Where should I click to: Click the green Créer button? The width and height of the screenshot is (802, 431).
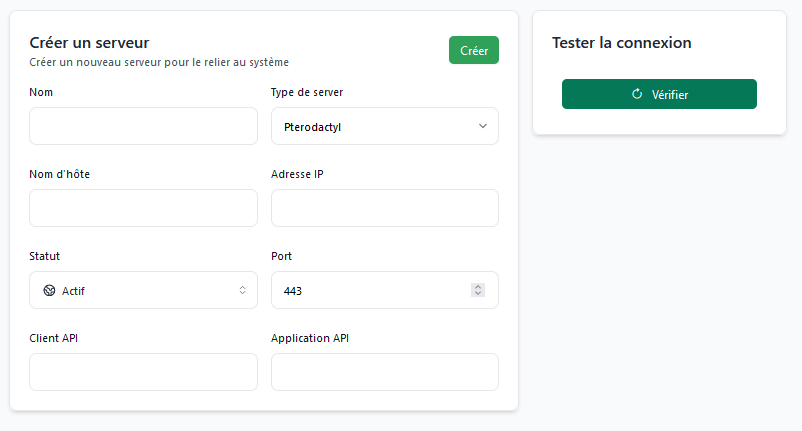473,50
